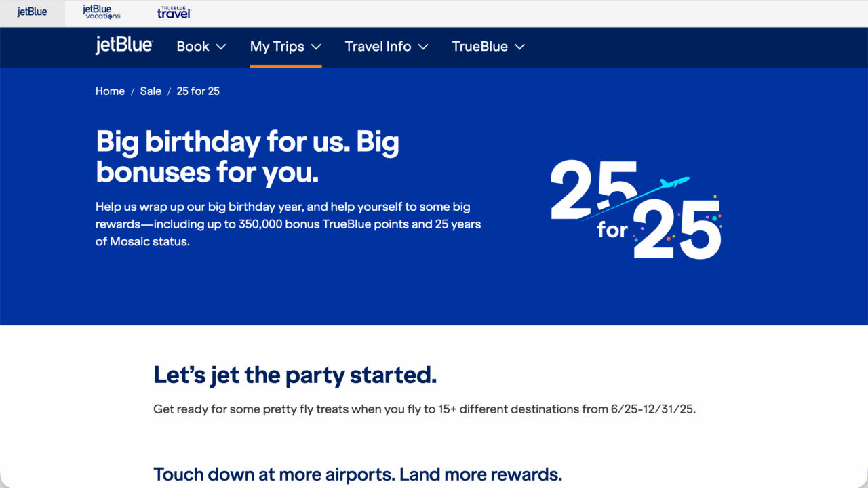Expand the chevron next to TrueBlue

[520, 47]
